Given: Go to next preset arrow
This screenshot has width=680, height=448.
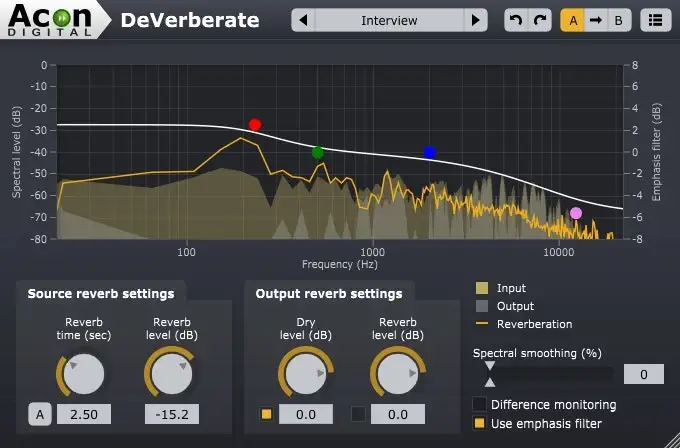Looking at the screenshot, I should 476,20.
